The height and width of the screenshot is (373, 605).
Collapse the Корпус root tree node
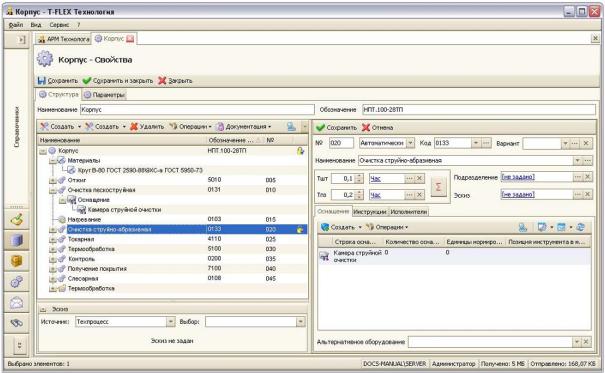pyautogui.click(x=43, y=151)
